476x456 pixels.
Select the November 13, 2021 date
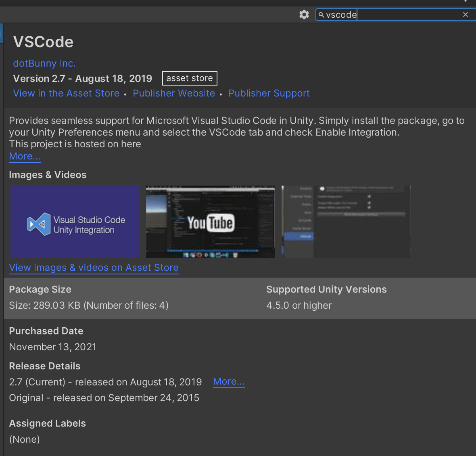53,347
